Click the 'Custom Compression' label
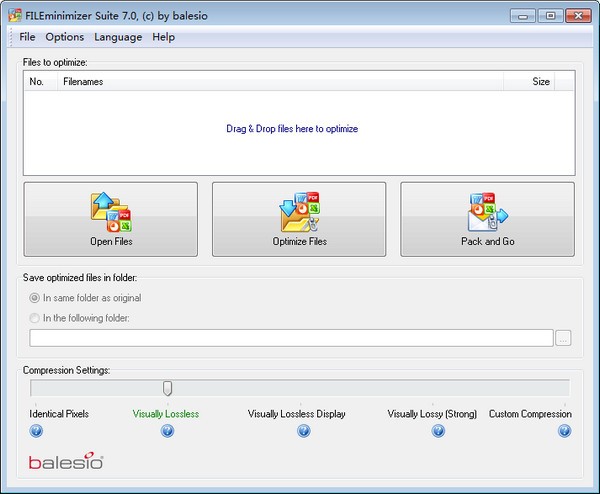 coord(530,414)
